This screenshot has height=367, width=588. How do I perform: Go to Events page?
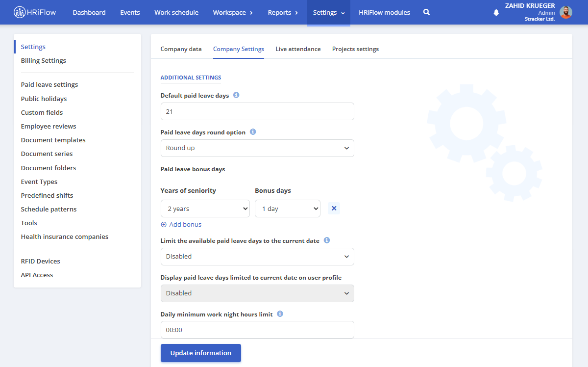click(130, 12)
